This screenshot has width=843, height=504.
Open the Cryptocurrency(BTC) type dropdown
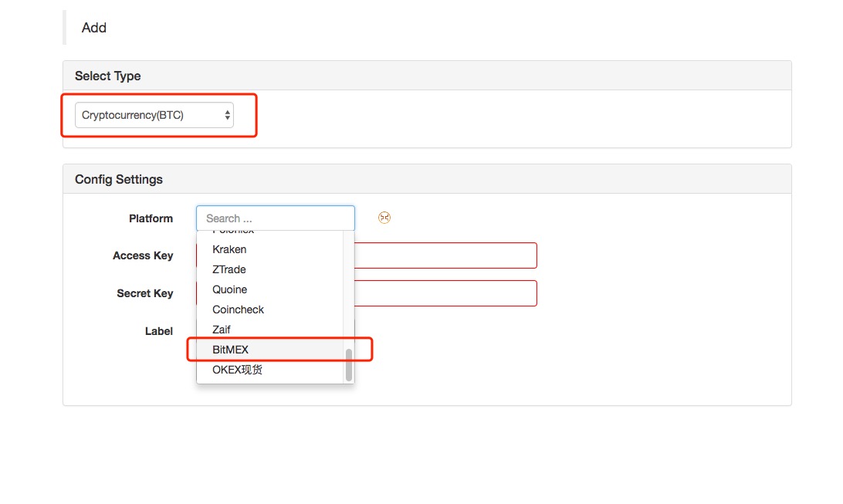click(154, 115)
